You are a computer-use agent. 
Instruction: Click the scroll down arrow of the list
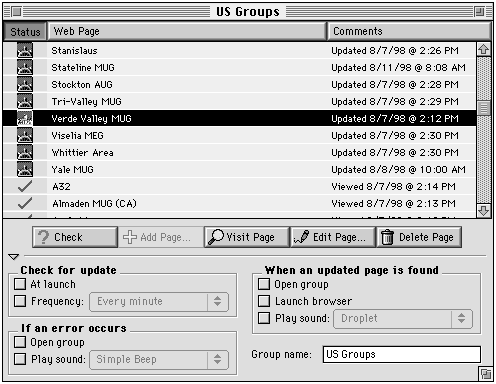pyautogui.click(x=484, y=211)
